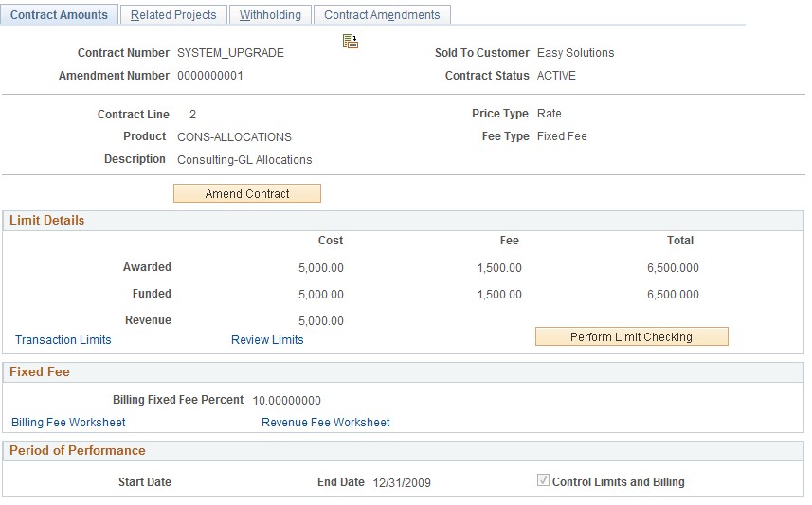This screenshot has width=812, height=505.
Task: Switch to the Related Projects tab
Action: click(x=173, y=15)
